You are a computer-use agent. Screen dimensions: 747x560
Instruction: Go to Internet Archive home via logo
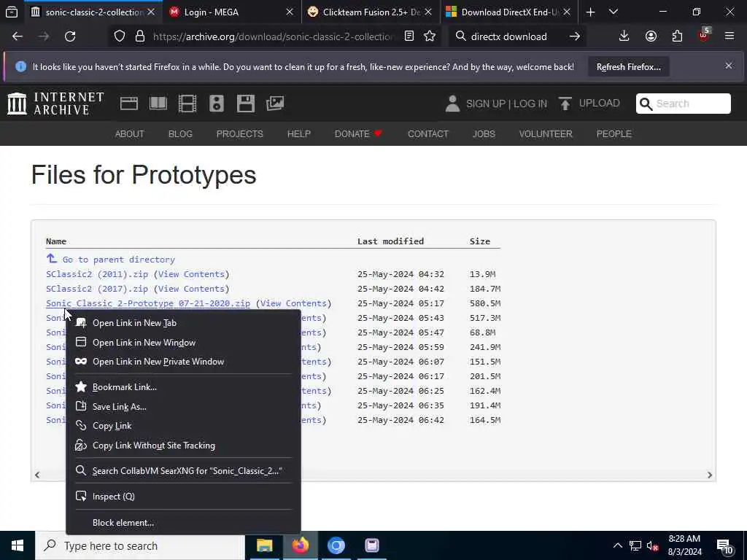(x=55, y=104)
